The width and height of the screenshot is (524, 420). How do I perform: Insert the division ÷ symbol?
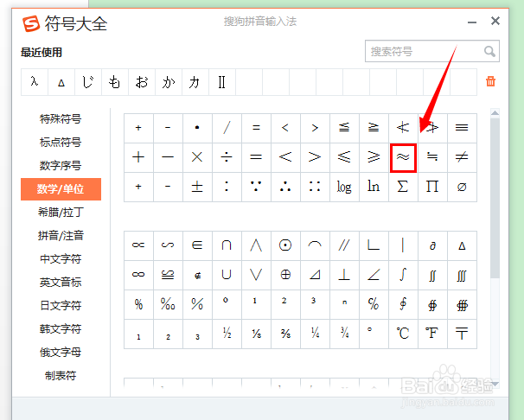(x=227, y=157)
